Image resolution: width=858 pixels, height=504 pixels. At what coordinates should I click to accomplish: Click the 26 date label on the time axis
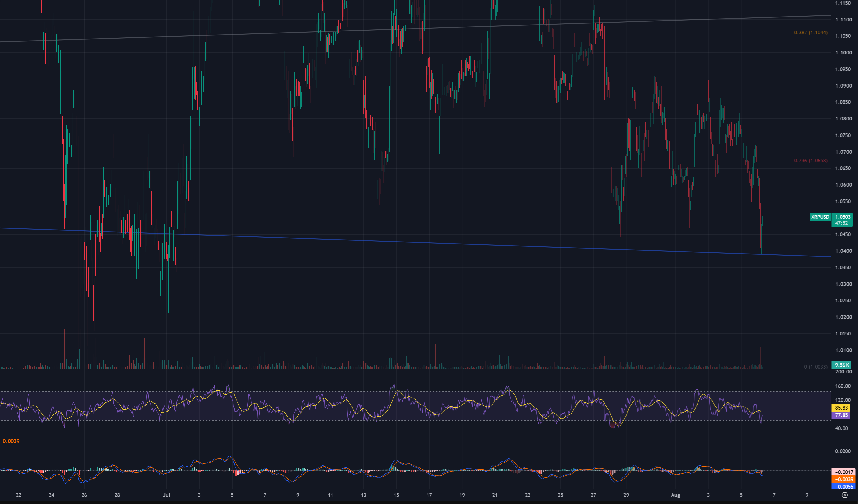tap(84, 495)
